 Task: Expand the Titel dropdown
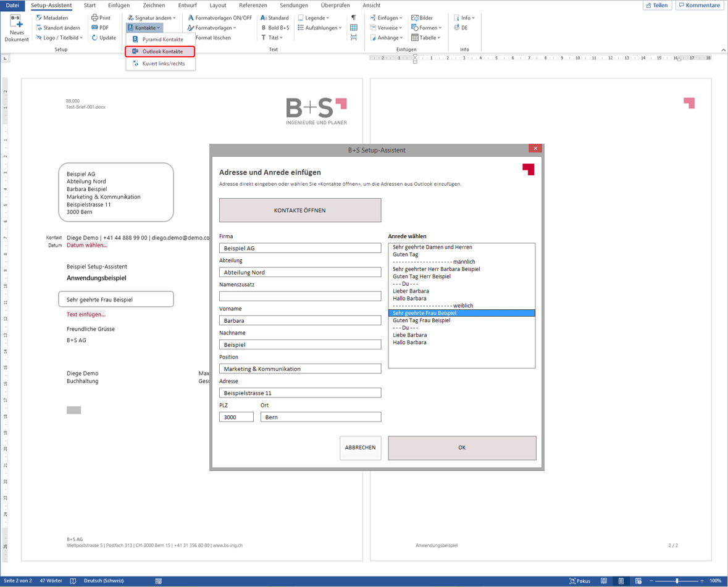point(272,38)
